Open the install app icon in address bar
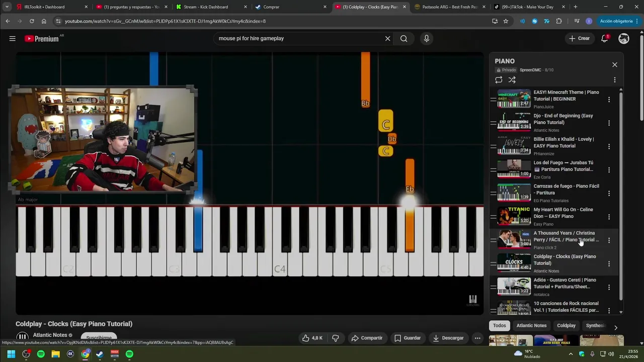 pyautogui.click(x=495, y=21)
